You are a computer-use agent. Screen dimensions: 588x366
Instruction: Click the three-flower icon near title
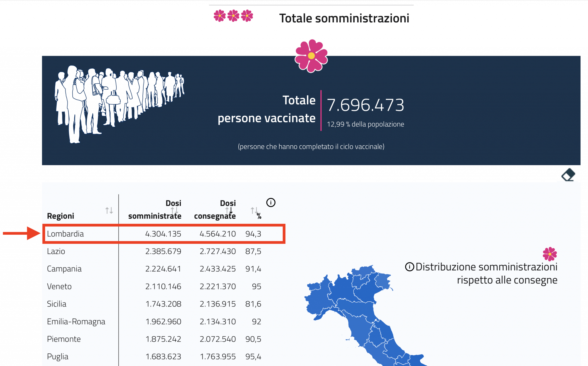233,16
